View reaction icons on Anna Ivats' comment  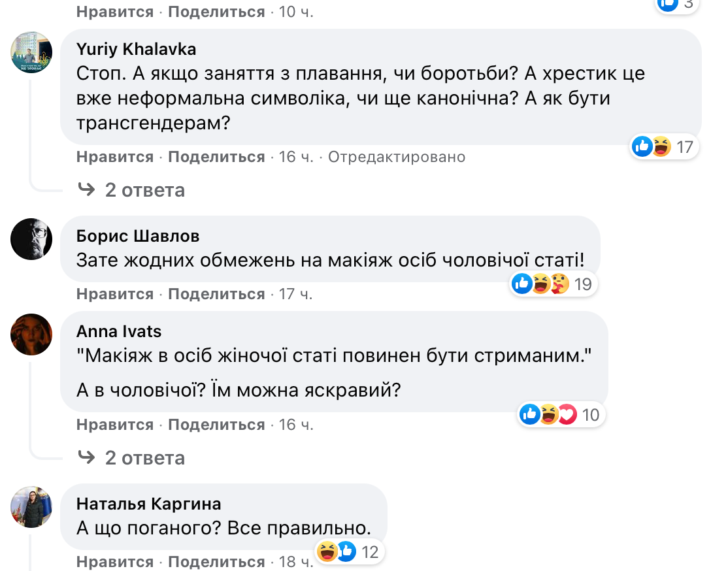[x=549, y=414]
